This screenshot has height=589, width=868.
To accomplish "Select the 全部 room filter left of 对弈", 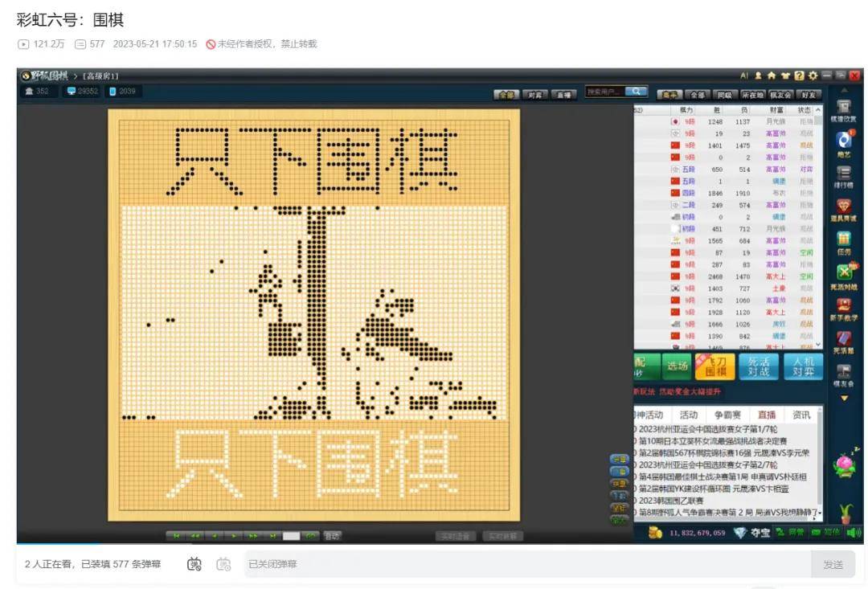I will coord(506,95).
